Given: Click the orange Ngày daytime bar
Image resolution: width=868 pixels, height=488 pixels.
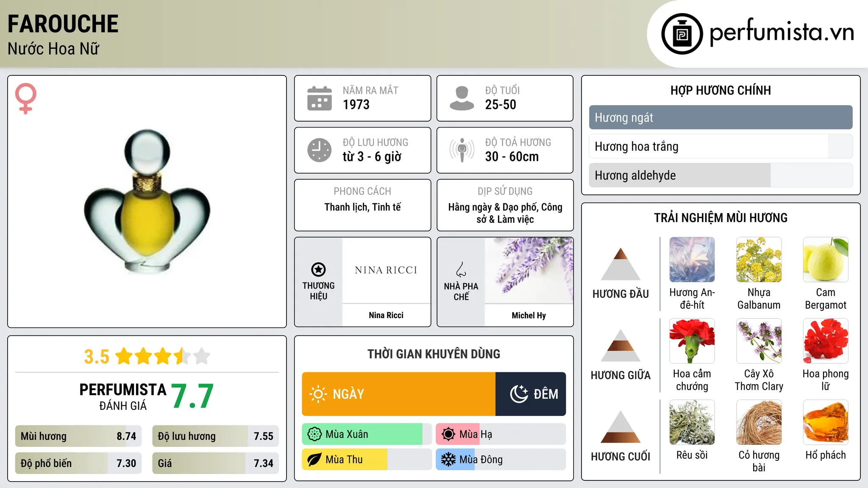Looking at the screenshot, I should pyautogui.click(x=398, y=394).
